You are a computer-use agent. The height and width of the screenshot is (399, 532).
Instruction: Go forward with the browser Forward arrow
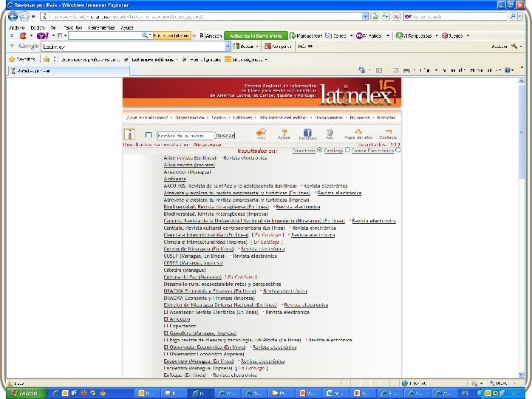(x=24, y=16)
